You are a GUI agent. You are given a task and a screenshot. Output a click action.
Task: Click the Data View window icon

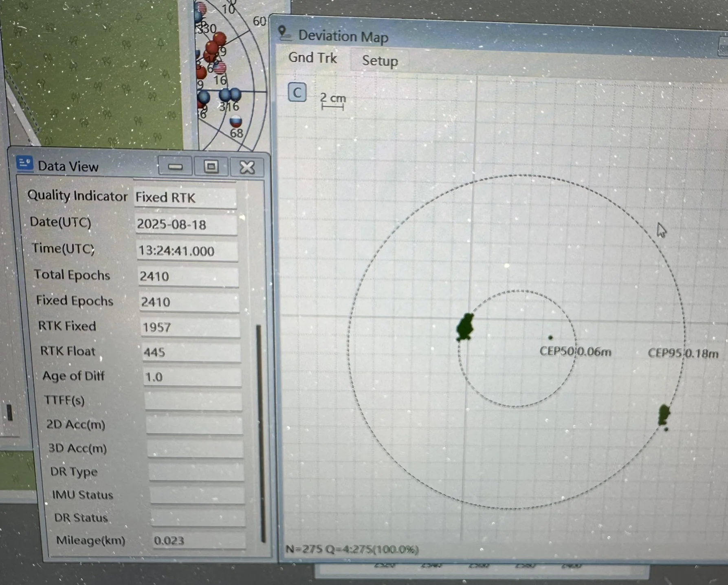click(x=24, y=163)
